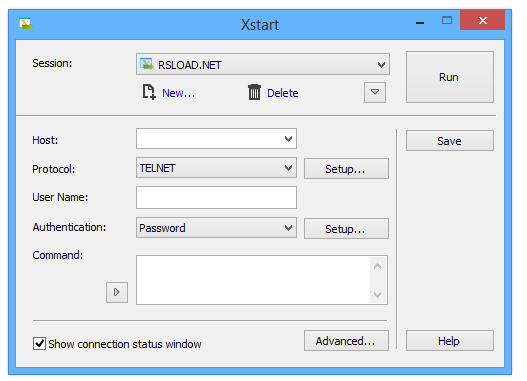
Task: Click the Xstart app icon in title bar
Action: click(26, 24)
